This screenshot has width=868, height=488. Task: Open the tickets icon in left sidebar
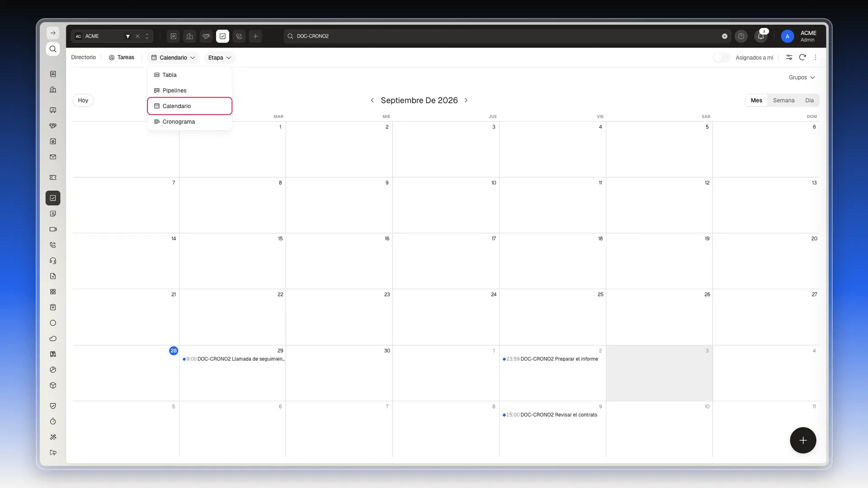pos(53,178)
